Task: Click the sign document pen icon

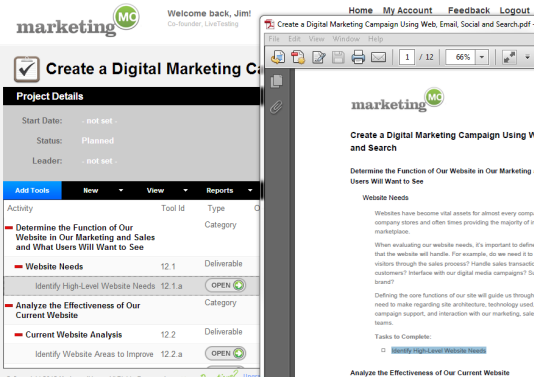Action: point(318,57)
